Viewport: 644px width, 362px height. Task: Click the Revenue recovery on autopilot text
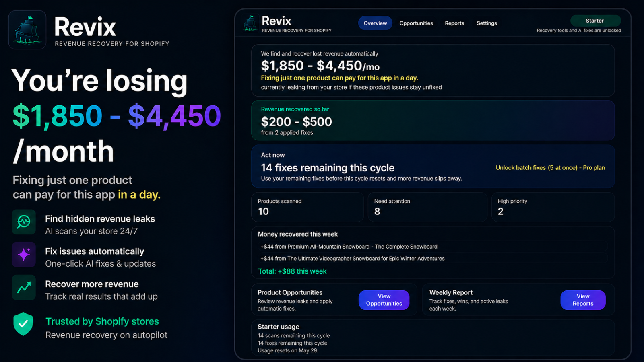(x=106, y=335)
